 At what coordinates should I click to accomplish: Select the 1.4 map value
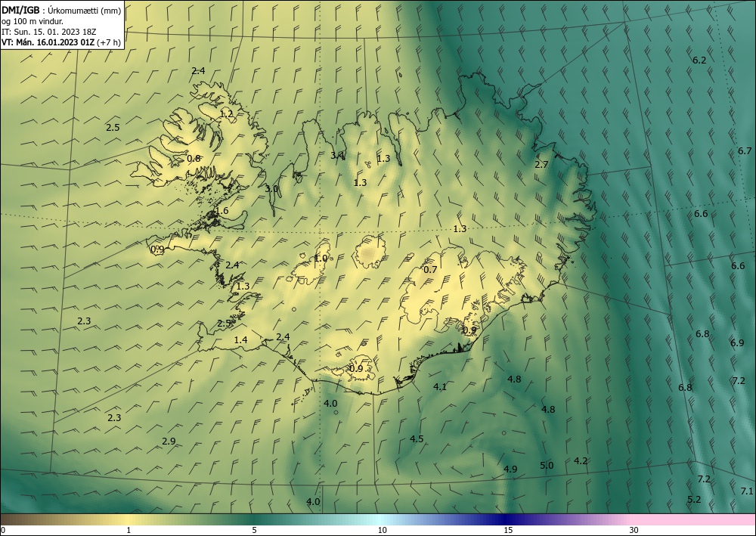pyautogui.click(x=240, y=340)
